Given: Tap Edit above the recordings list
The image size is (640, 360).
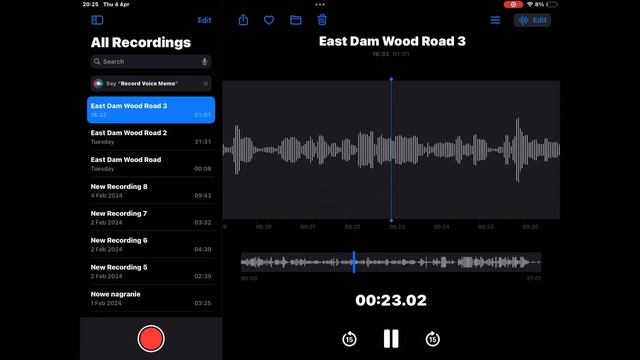Looking at the screenshot, I should coord(204,20).
